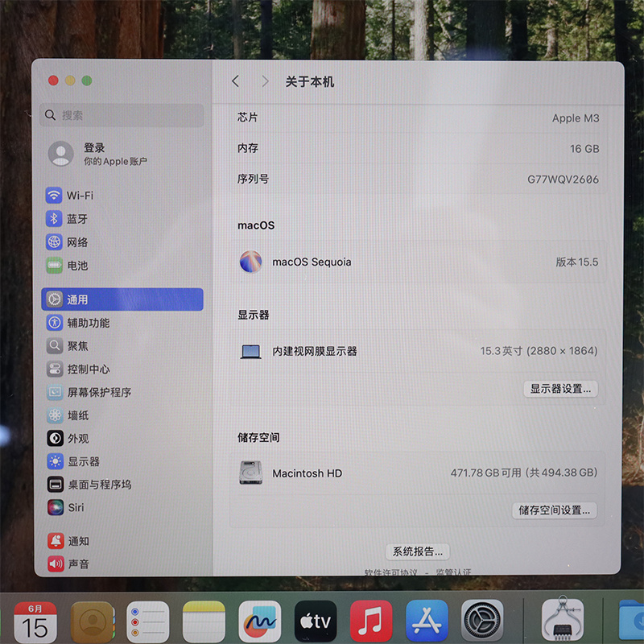Click memory value 16 GB
The width and height of the screenshot is (644, 644).
584,149
